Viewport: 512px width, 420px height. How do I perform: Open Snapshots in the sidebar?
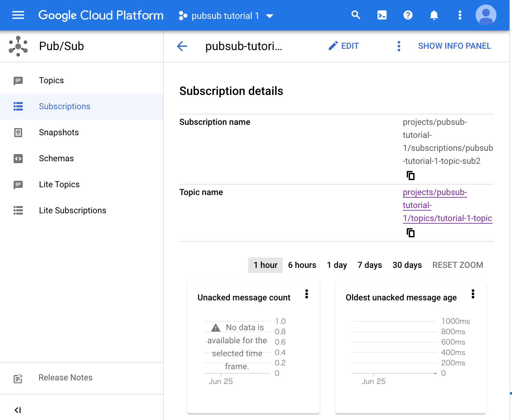pyautogui.click(x=59, y=132)
